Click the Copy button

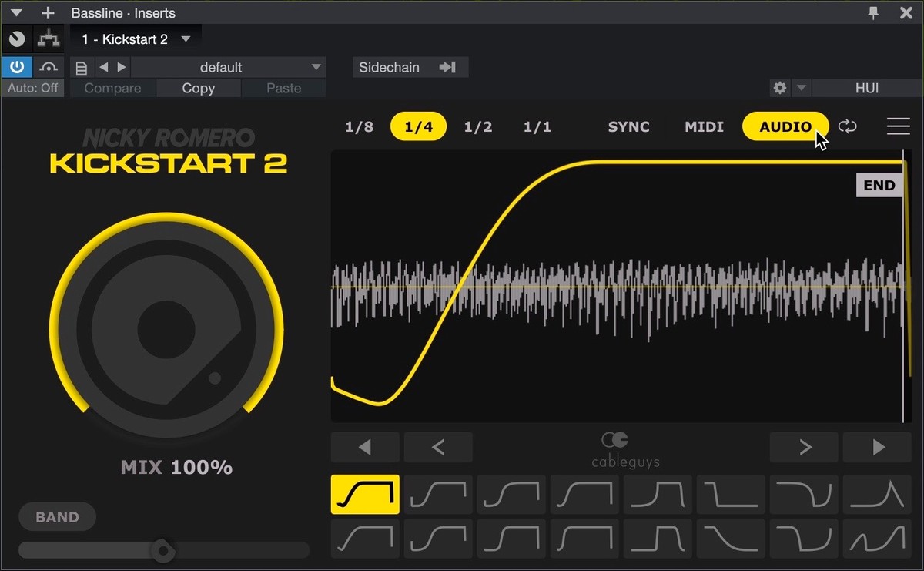point(198,88)
